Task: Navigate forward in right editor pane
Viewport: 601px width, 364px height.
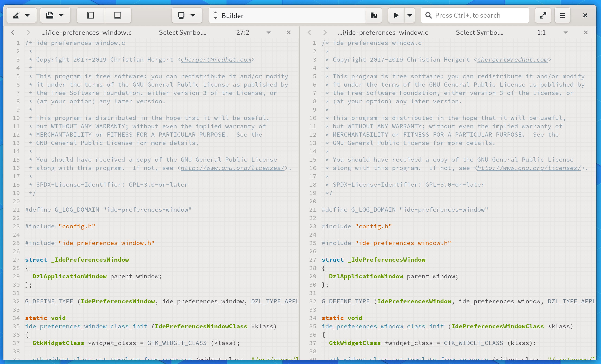Action: click(x=325, y=32)
